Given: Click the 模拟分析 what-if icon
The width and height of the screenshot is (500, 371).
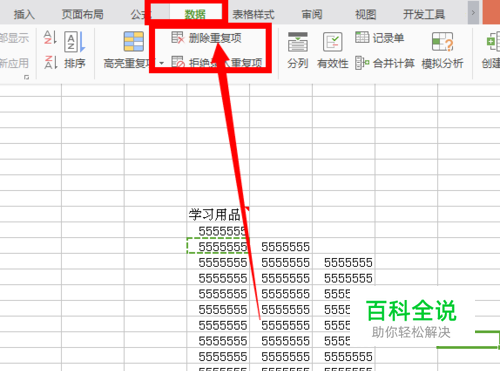Looking at the screenshot, I should pyautogui.click(x=443, y=42).
